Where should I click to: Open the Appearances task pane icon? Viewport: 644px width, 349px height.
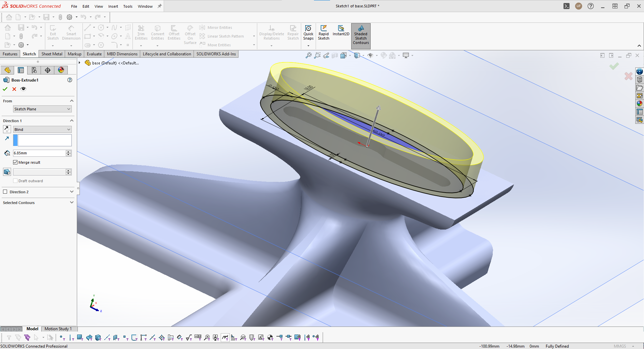point(640,104)
